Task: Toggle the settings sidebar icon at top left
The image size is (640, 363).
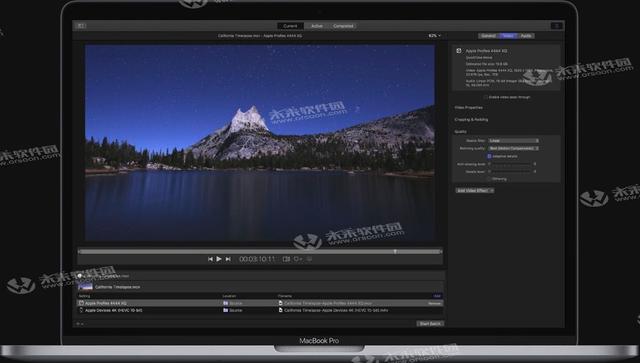Action: 80,26
